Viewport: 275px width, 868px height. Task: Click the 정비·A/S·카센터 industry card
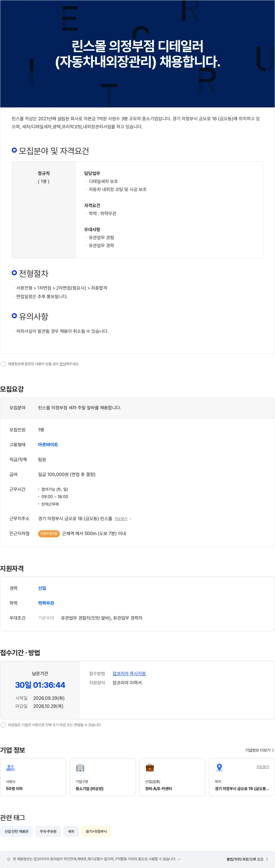[172, 777]
